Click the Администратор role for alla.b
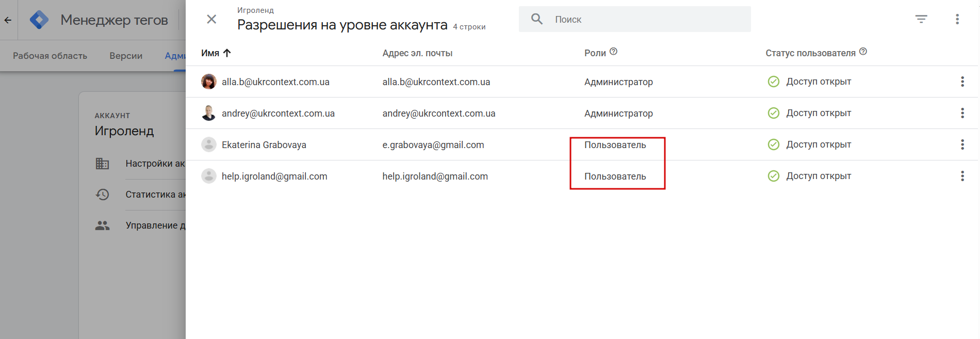 point(618,82)
